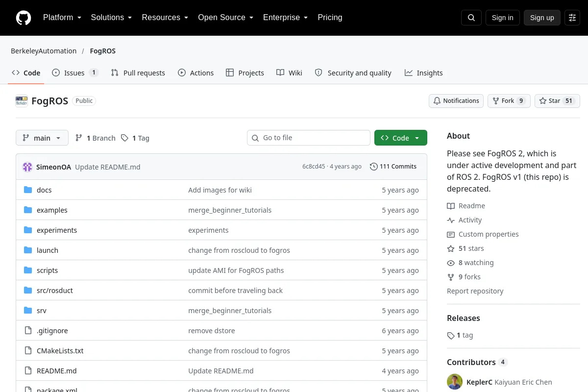Viewport: 588px width, 392px height.
Task: Expand the Platform menu
Action: [62, 18]
